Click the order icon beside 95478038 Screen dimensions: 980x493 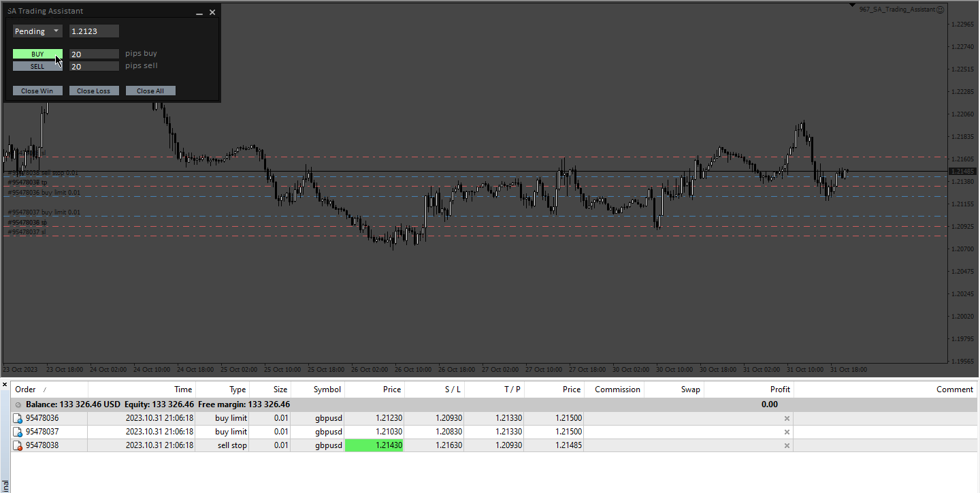[18, 445]
